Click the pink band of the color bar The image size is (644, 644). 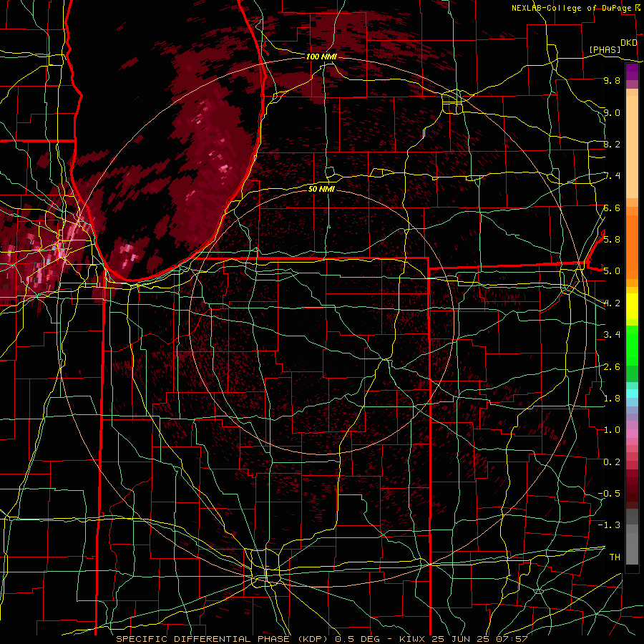coord(632,434)
